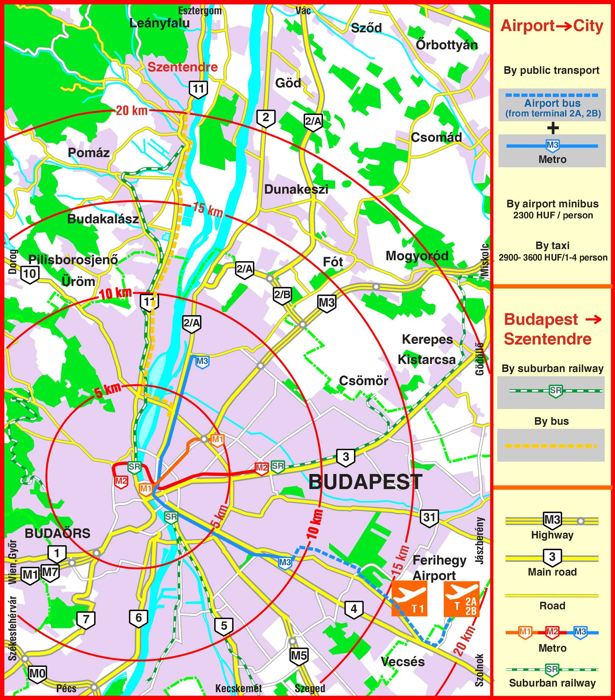Select 2/A road shield right of Göd
Screen dimensions: 615x700
tap(313, 122)
